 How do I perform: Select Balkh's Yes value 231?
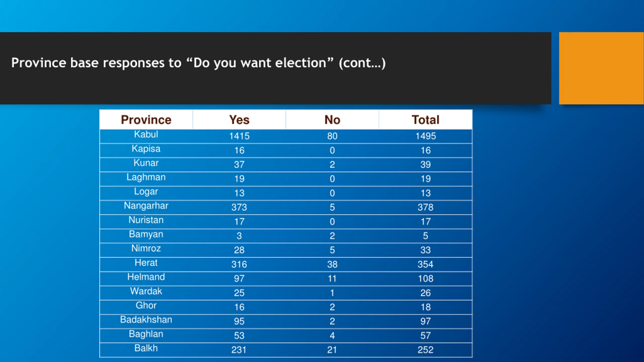point(239,350)
